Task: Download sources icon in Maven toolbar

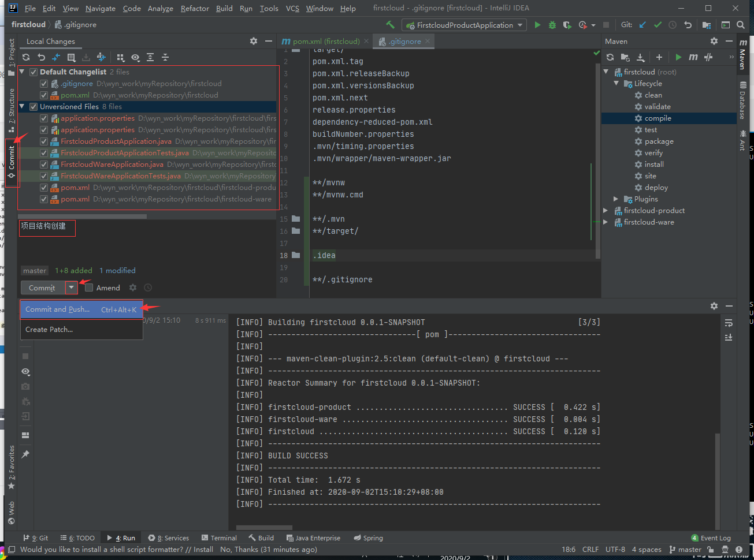Action: (641, 57)
